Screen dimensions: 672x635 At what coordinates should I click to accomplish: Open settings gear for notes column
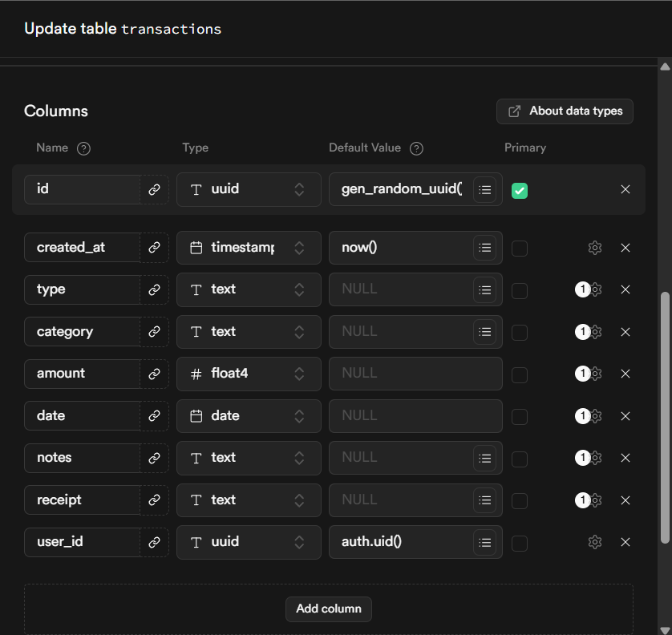pos(596,458)
